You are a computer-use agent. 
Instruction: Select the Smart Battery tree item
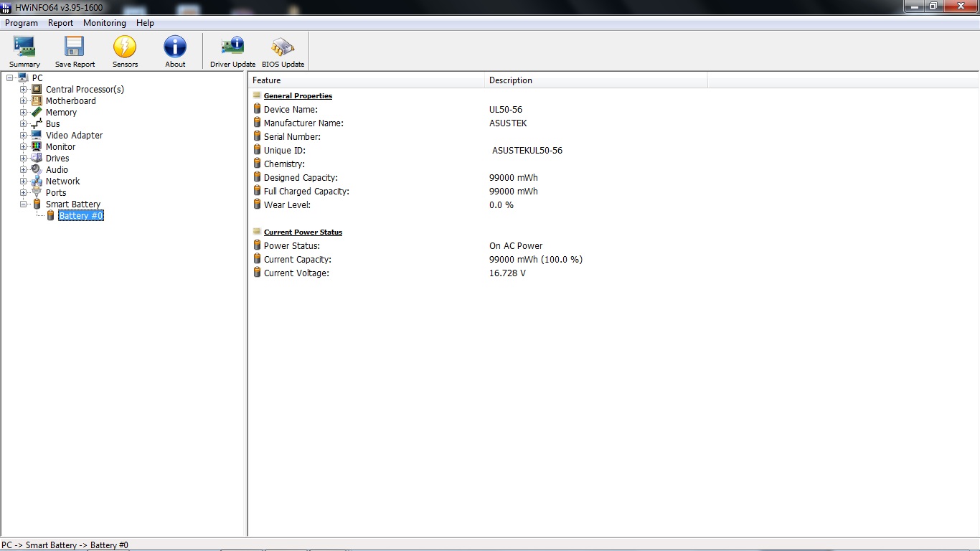point(73,204)
